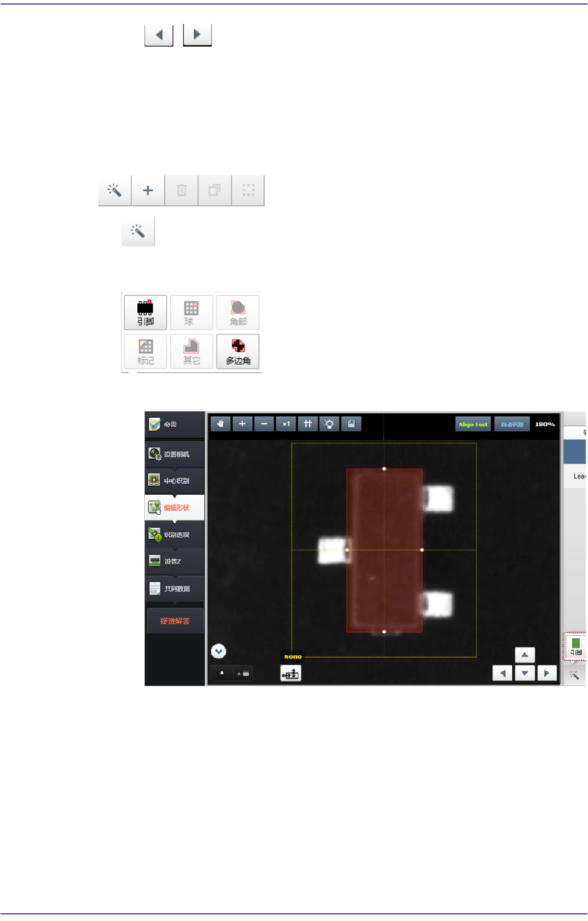The height and width of the screenshot is (921, 588).
Task: Click the magic wand in the right panel bottom
Action: click(x=574, y=675)
